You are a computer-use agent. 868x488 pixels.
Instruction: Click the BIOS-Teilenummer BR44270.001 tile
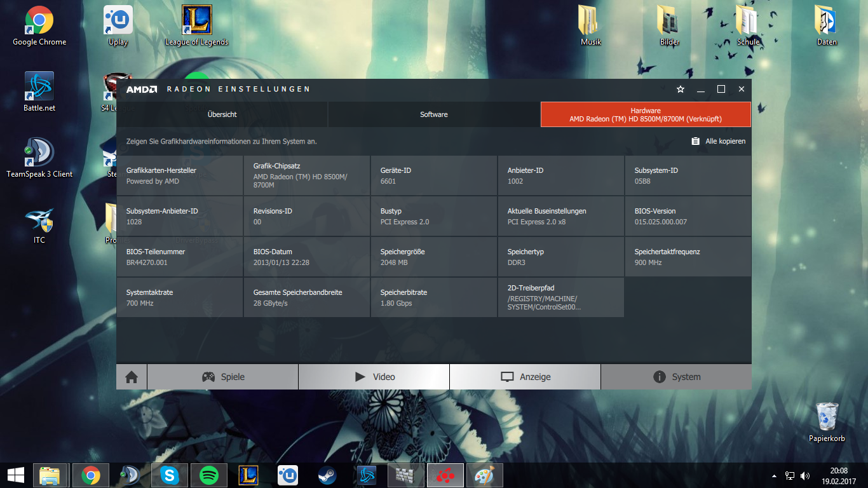click(x=180, y=257)
